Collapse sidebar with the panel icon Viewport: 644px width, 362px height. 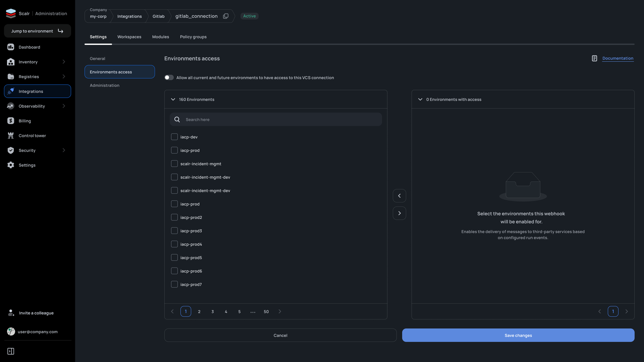tap(11, 351)
